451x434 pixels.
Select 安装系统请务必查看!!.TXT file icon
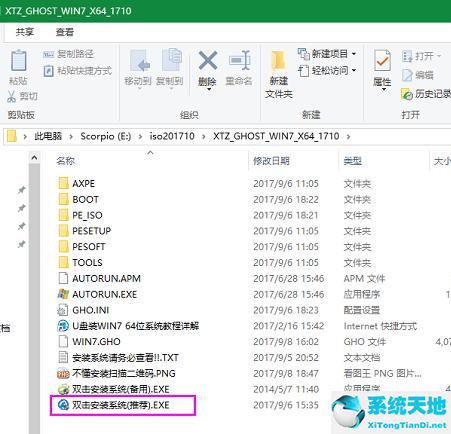coord(63,357)
